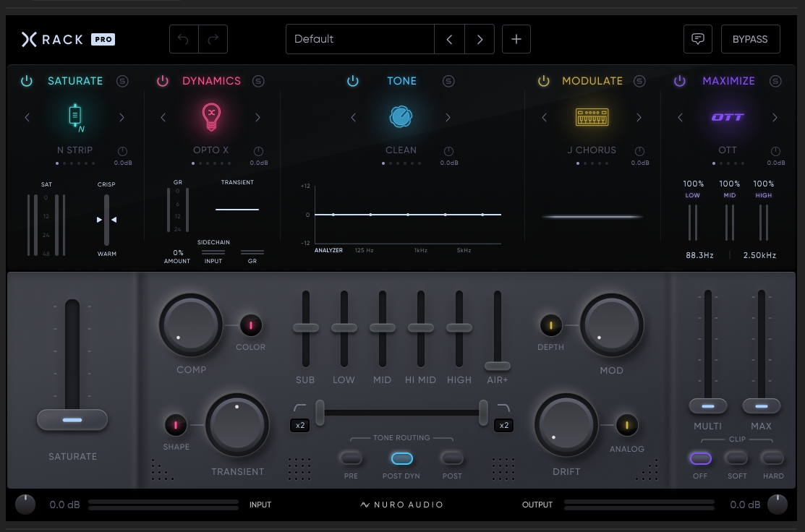Set clip mode to OFF
The height and width of the screenshot is (532, 805).
(x=700, y=458)
